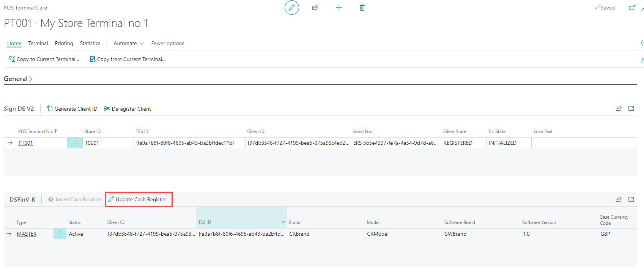This screenshot has width=644, height=277.
Task: Open TSS ID column header dropdown
Action: pos(283,222)
